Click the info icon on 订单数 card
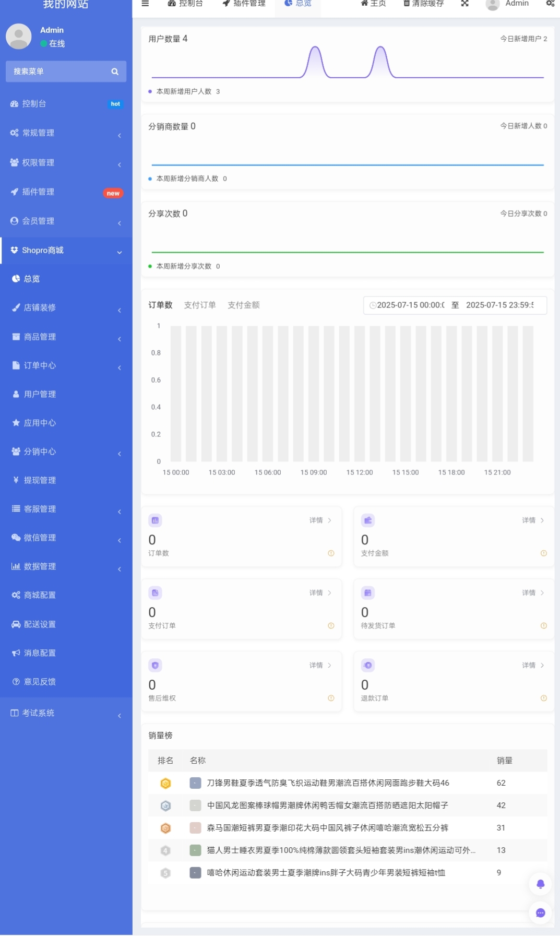This screenshot has width=560, height=936. point(331,553)
